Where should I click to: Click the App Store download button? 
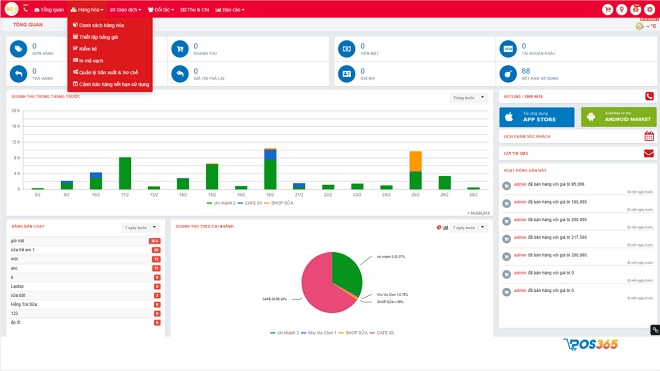tap(537, 117)
